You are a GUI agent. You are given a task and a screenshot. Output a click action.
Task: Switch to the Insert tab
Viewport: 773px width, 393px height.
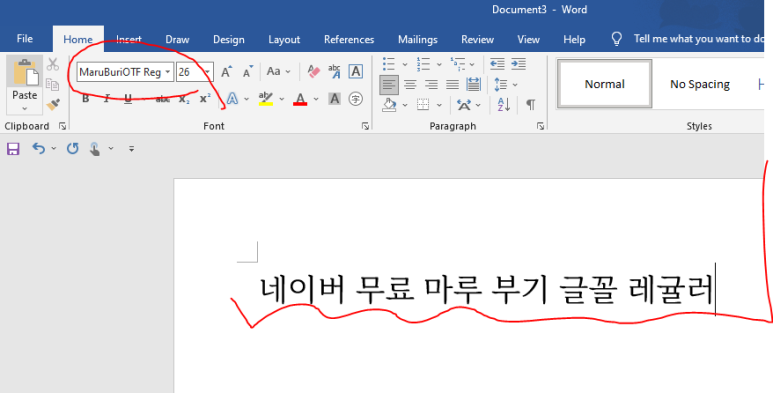pos(129,39)
